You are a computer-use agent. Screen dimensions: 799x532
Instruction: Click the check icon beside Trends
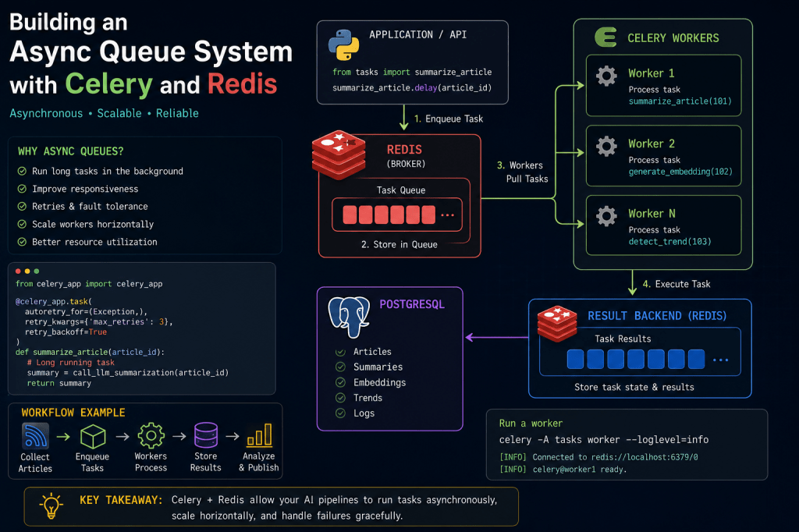click(340, 398)
